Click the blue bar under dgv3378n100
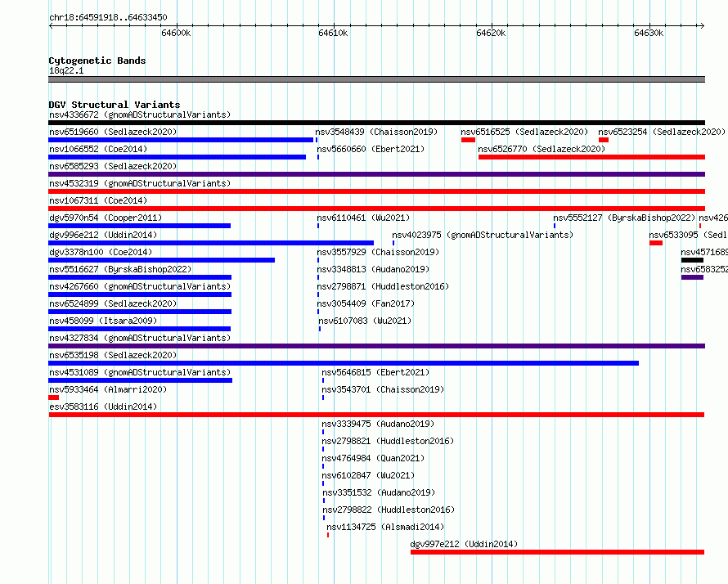Screen dimensions: 728x584 [x=162, y=260]
